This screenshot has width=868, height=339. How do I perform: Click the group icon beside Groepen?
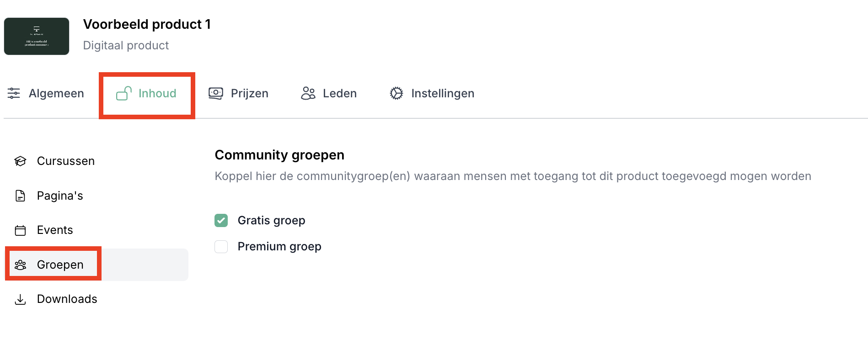coord(20,265)
